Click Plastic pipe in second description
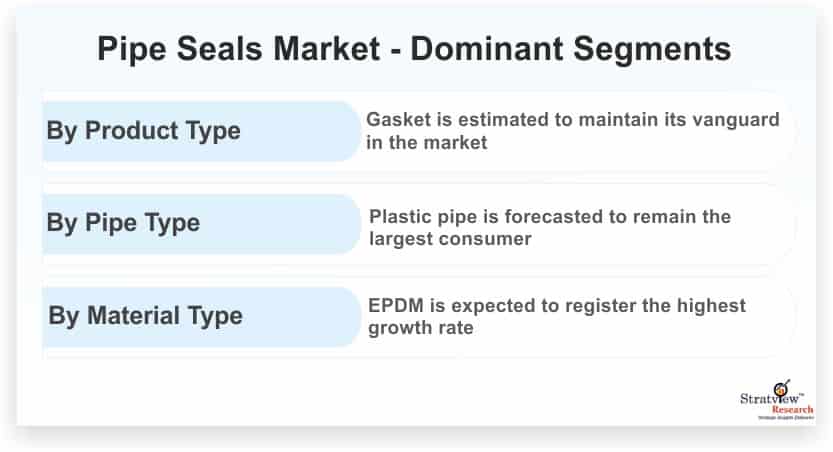This screenshot has width=833, height=452. (x=423, y=217)
